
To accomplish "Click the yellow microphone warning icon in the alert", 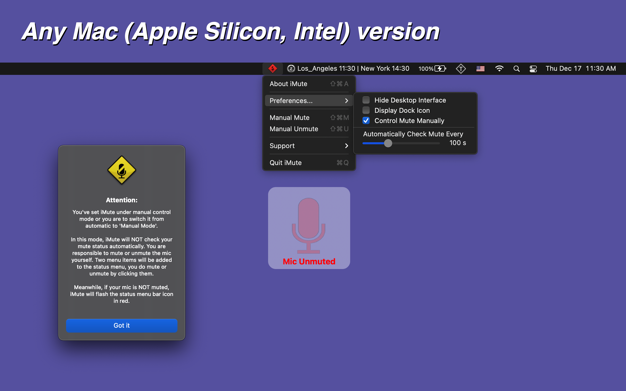I will [122, 170].
